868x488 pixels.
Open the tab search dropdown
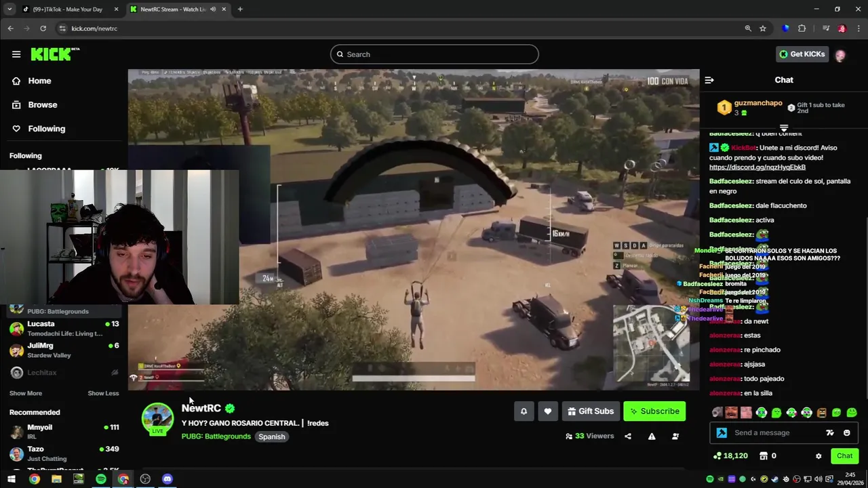[9, 9]
